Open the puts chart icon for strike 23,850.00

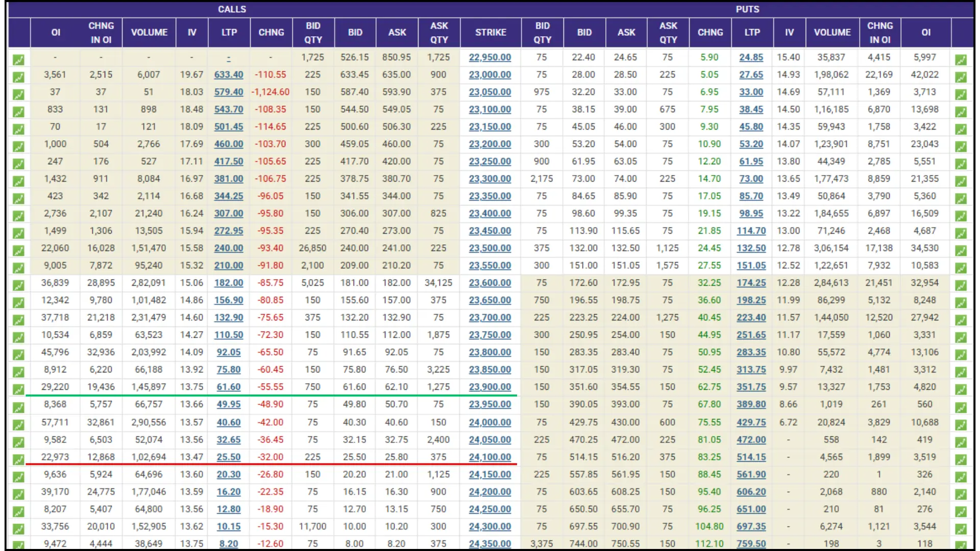tap(961, 372)
